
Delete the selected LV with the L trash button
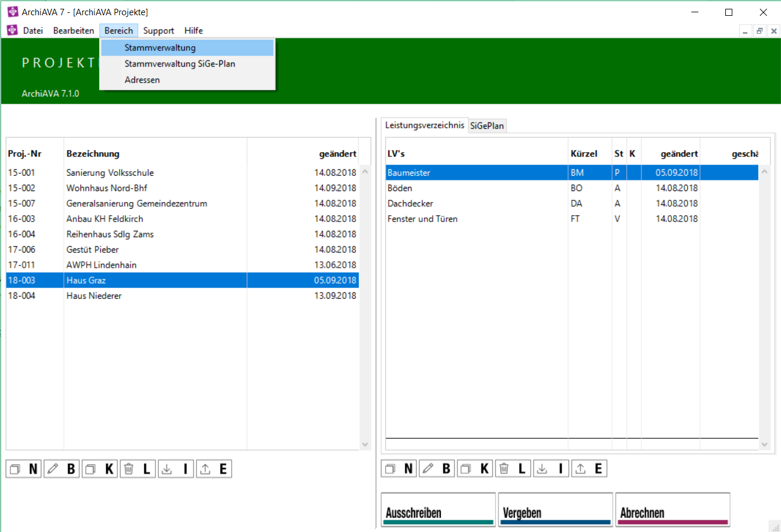point(513,469)
